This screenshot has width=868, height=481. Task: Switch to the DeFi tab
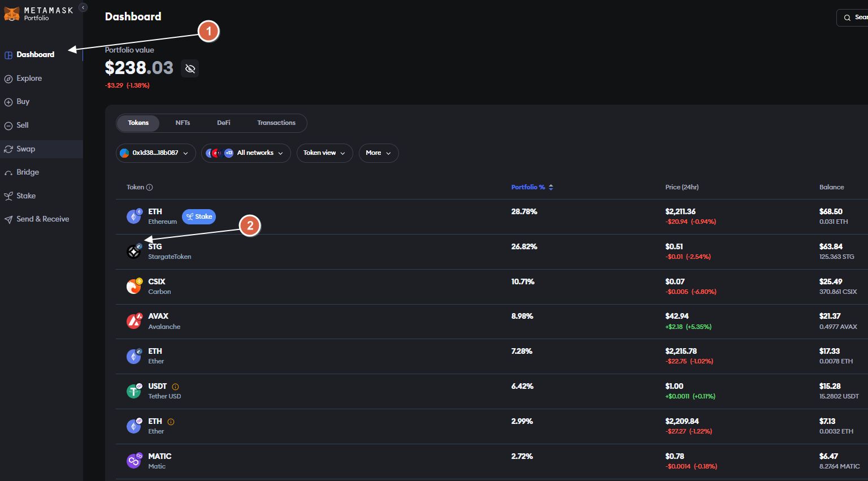pyautogui.click(x=224, y=123)
